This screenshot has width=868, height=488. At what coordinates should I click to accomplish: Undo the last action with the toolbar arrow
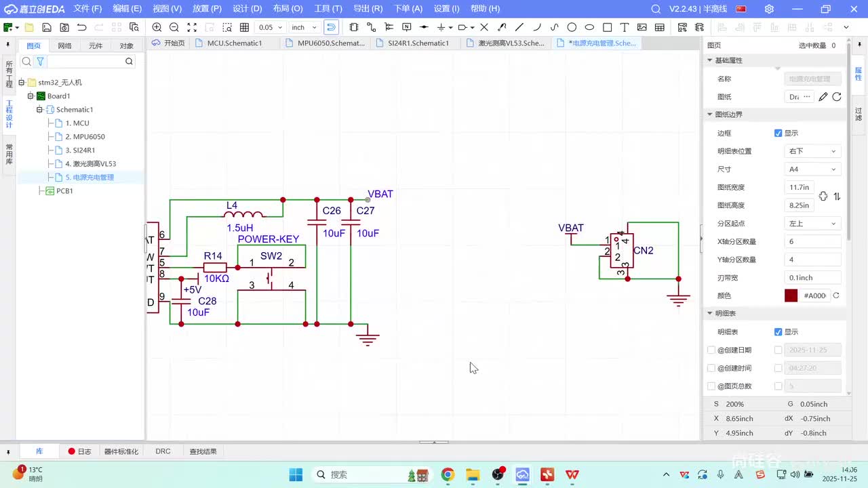coord(82,27)
